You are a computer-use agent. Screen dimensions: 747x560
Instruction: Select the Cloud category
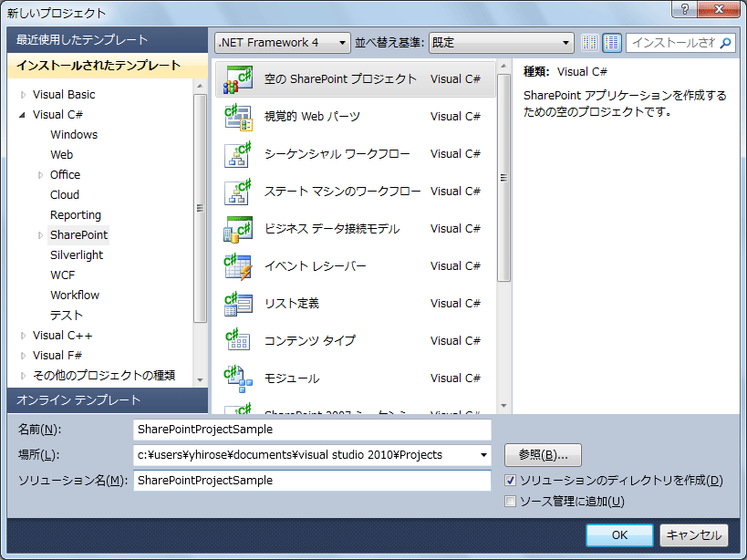coord(65,195)
